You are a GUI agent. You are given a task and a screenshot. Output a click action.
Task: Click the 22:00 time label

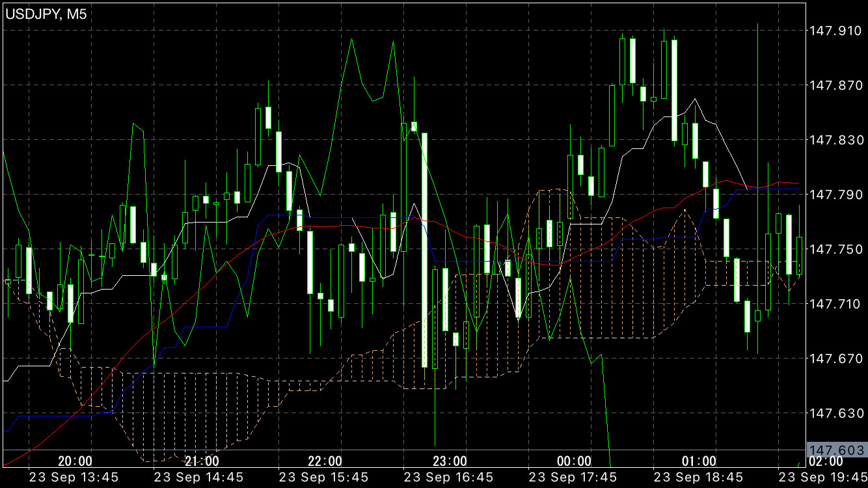click(325, 461)
